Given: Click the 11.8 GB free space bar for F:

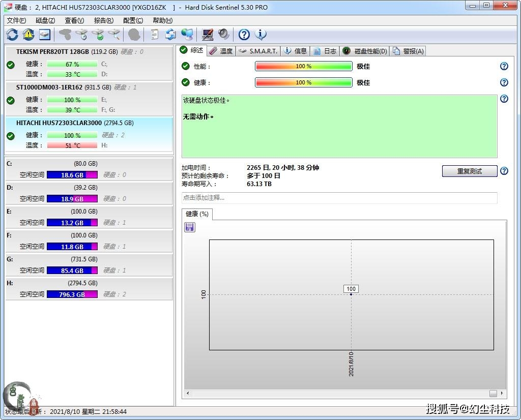Looking at the screenshot, I should click(x=72, y=247).
